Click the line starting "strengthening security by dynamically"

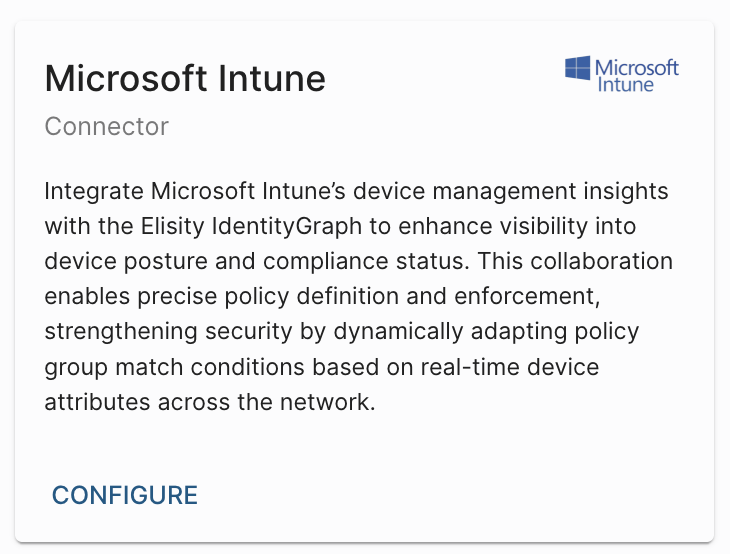(x=342, y=331)
